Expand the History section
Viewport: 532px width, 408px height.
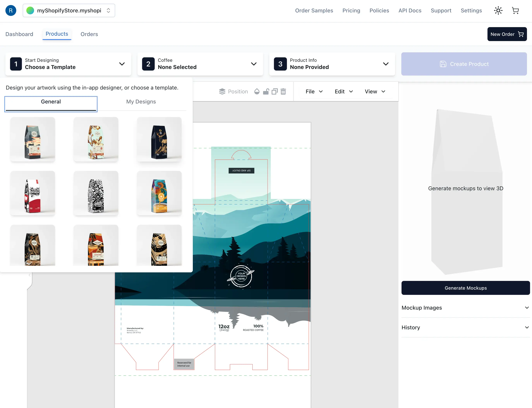pos(465,327)
